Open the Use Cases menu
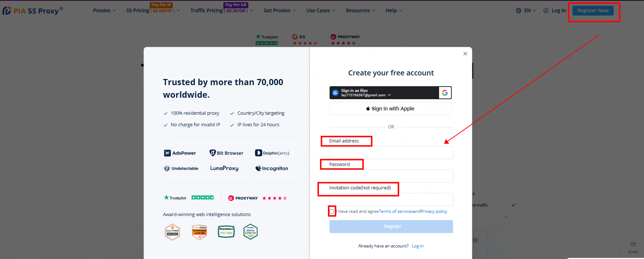The image size is (644, 259). [x=321, y=10]
